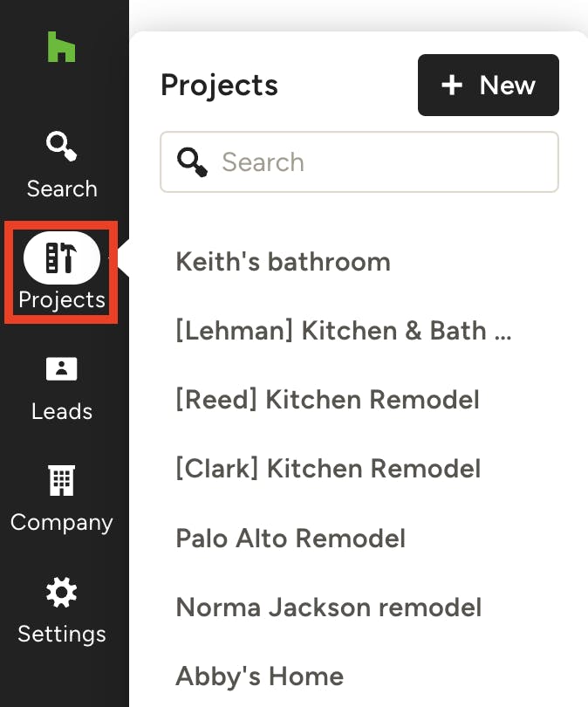Open the Company icon in sidebar
The image size is (588, 707).
[x=61, y=481]
